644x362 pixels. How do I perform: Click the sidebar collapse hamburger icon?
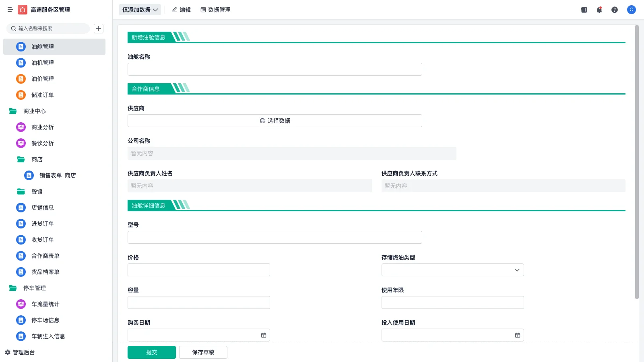tap(10, 10)
